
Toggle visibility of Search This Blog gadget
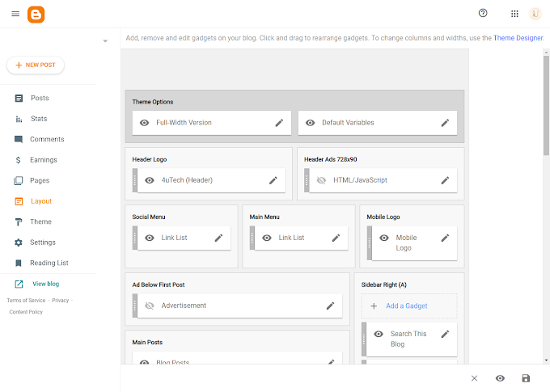point(379,334)
